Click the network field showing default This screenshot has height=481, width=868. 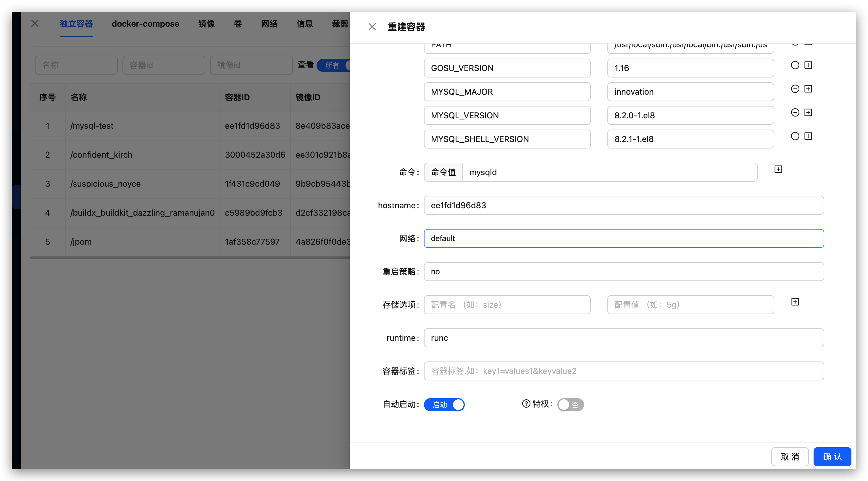click(623, 238)
